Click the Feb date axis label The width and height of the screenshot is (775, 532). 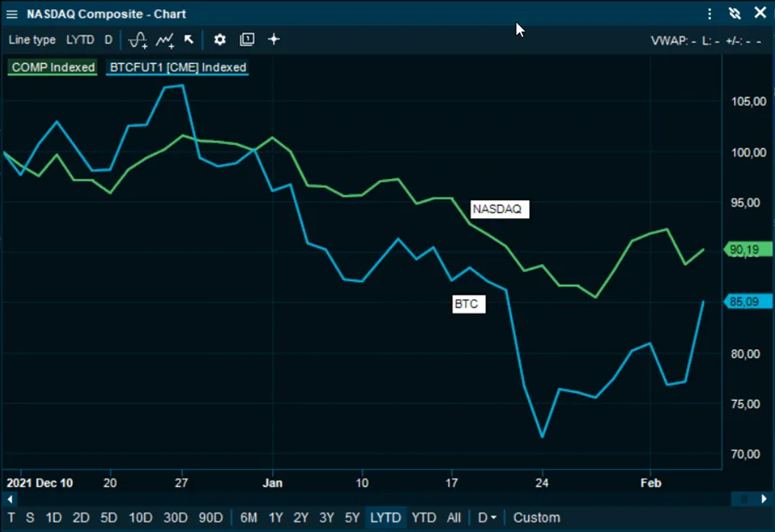pyautogui.click(x=650, y=483)
